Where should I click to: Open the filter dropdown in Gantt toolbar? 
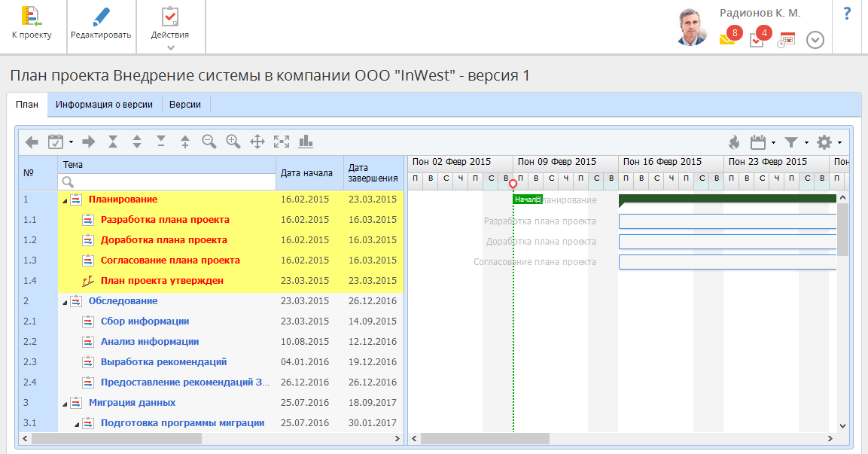click(x=795, y=142)
